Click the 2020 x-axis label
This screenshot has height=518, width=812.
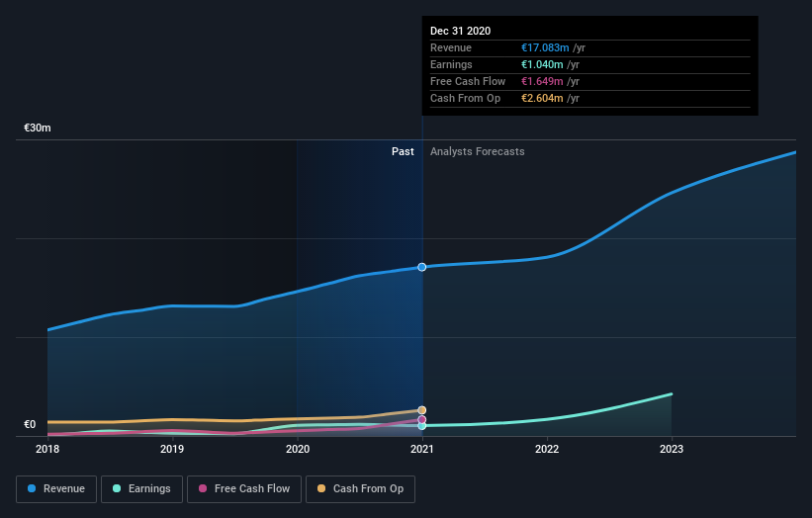point(298,449)
